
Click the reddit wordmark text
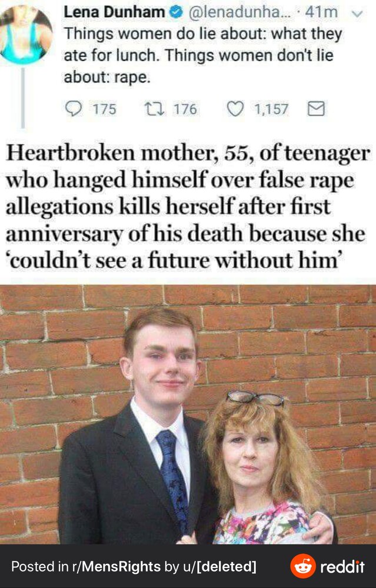[x=342, y=566]
